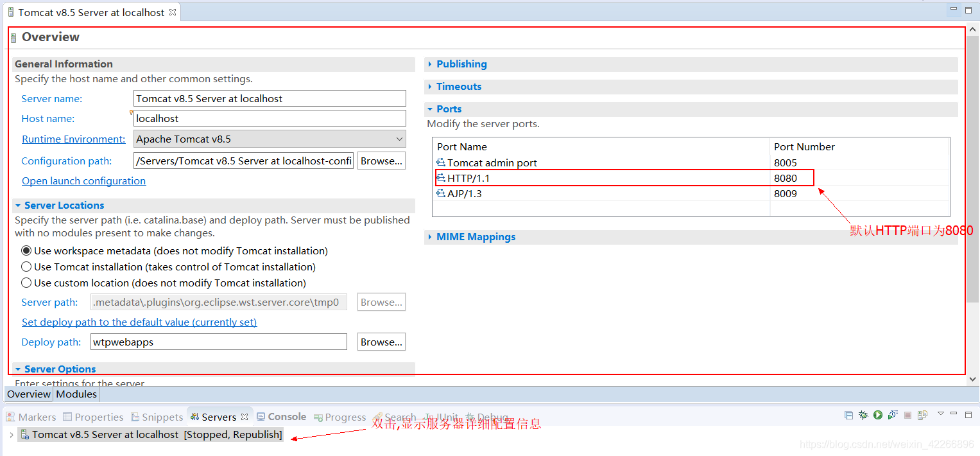Open the Servers view menu triangle
Viewport: 980px width, 456px height.
click(941, 414)
